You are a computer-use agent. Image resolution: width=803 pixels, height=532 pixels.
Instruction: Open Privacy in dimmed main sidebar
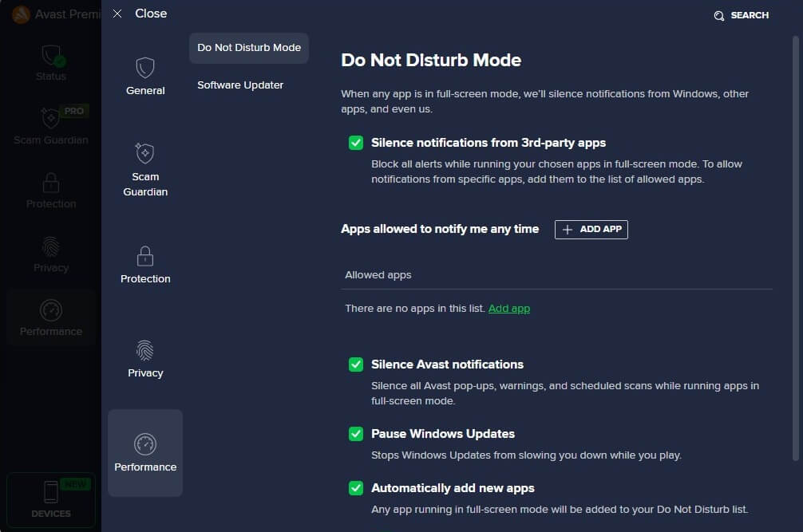coord(51,254)
